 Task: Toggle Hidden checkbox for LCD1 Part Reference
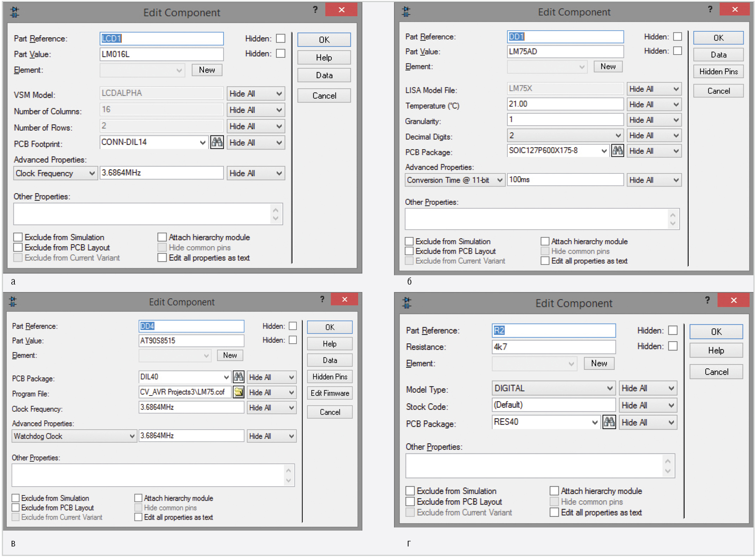coord(280,38)
